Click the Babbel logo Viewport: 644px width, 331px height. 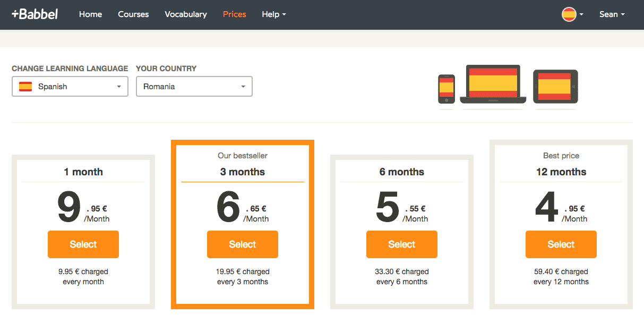tap(34, 14)
